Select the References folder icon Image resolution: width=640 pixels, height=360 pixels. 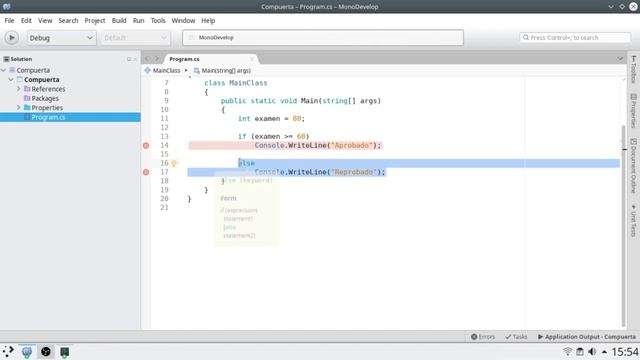[x=27, y=89]
